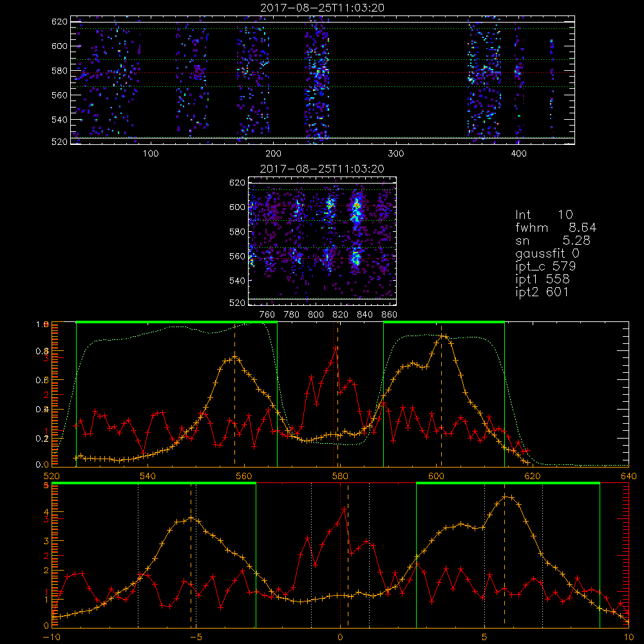This screenshot has width=644, height=644.
Task: Click x-axis tick 10 on bottom plot
Action: click(629, 637)
